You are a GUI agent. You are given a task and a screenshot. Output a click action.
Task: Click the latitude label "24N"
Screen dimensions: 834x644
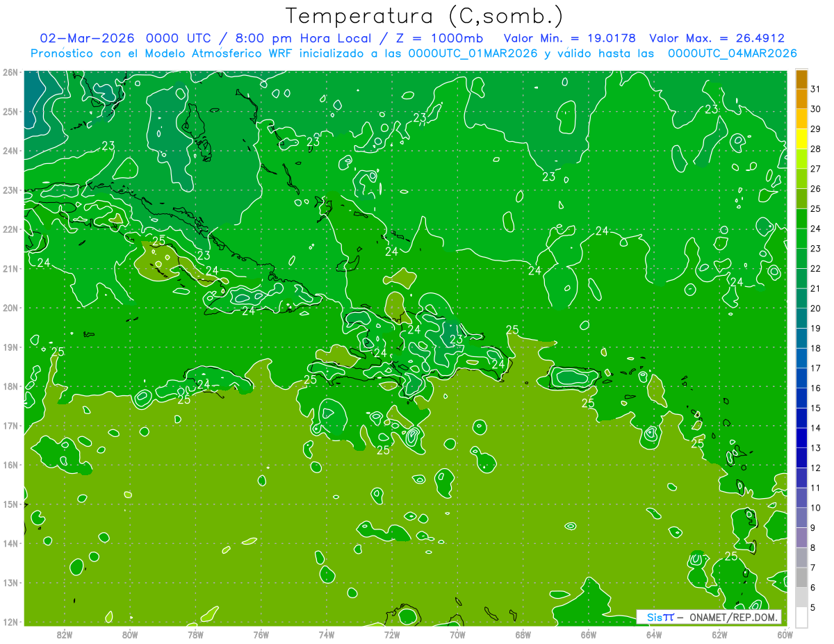pos(10,151)
